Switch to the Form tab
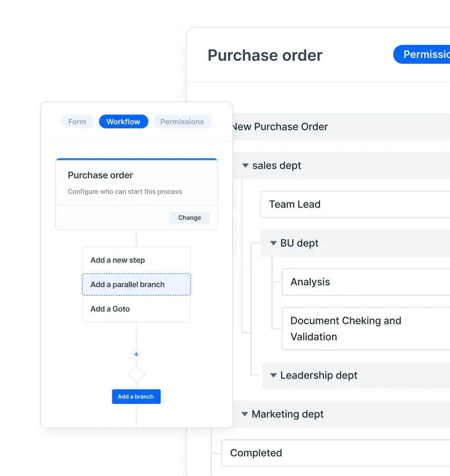The height and width of the screenshot is (476, 450). [x=77, y=121]
